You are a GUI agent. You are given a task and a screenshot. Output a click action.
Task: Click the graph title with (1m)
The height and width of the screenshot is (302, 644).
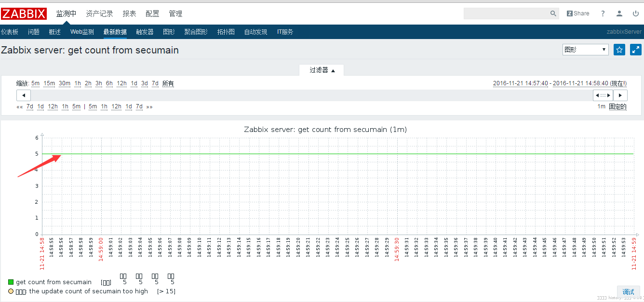coord(325,129)
